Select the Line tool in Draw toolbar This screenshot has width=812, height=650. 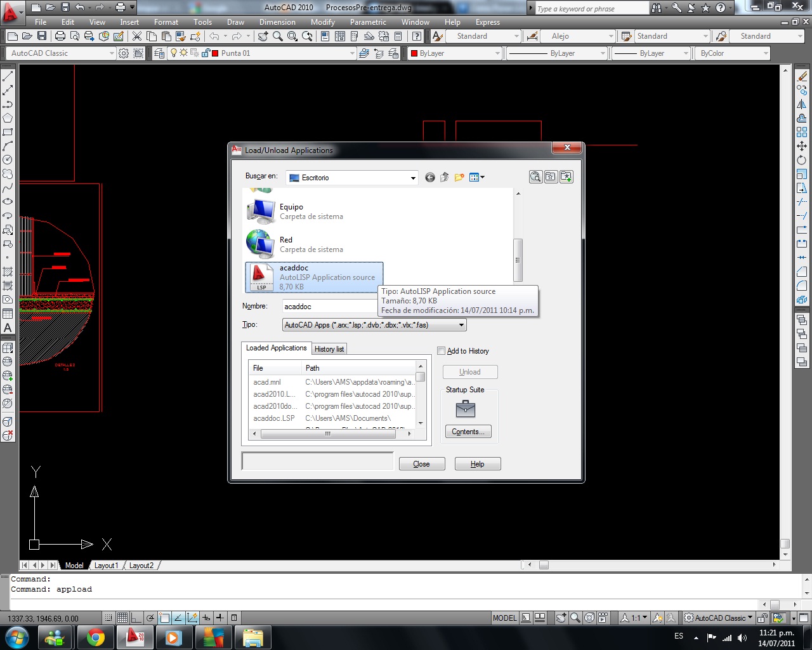click(8, 77)
